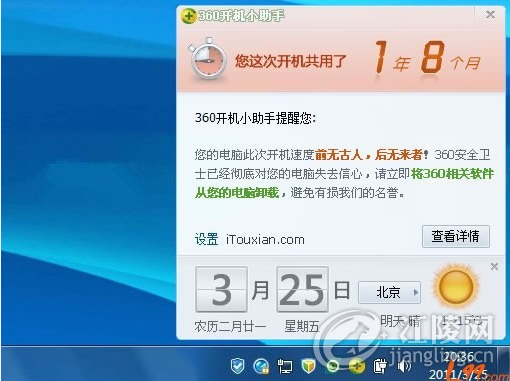Click the day number 25 calendar tile
This screenshot has height=381, width=510.
pos(302,289)
